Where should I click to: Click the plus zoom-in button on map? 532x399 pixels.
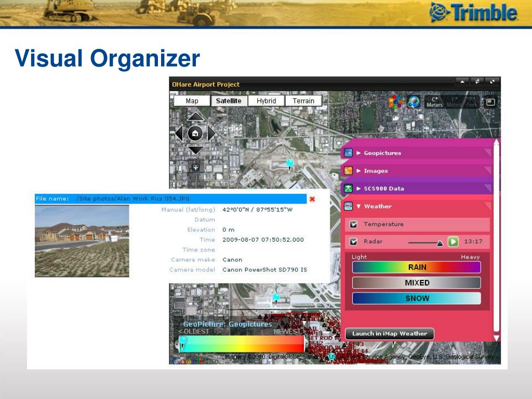click(195, 167)
